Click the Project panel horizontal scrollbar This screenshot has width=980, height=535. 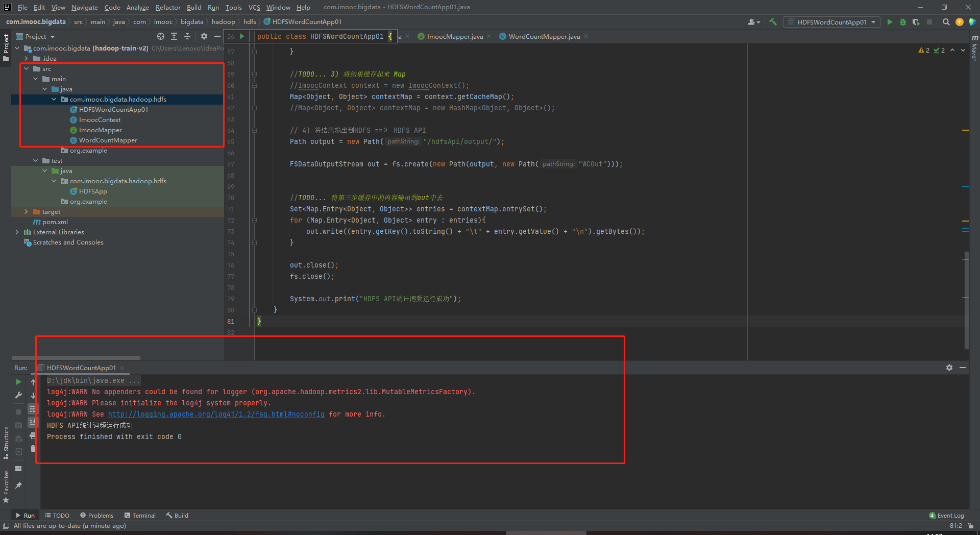click(x=76, y=358)
